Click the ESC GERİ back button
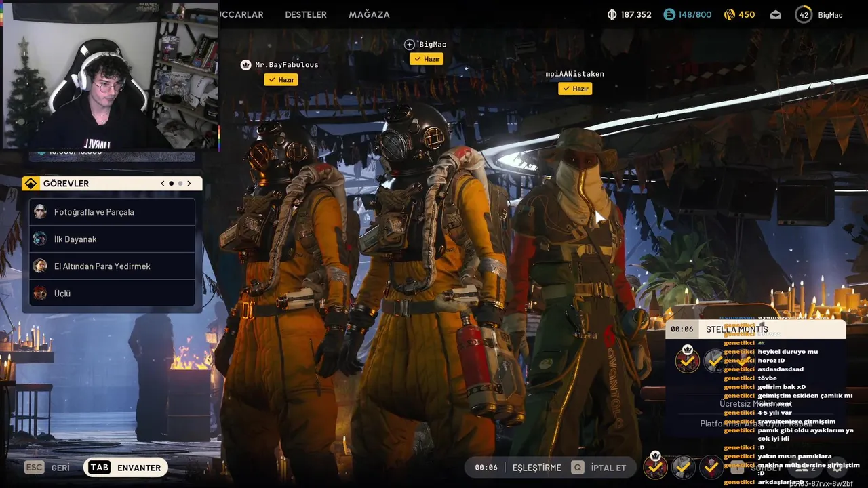 click(x=47, y=468)
